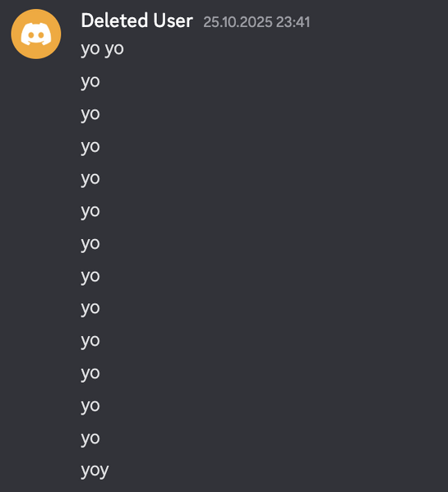Click the eighth single "yo" message
The image size is (448, 492).
click(x=90, y=309)
